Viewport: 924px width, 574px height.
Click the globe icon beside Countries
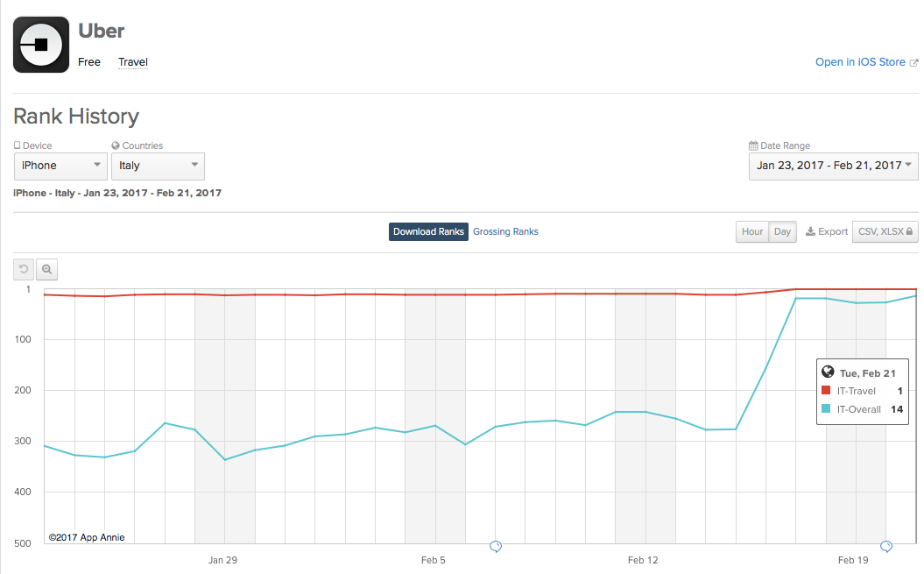(x=116, y=145)
